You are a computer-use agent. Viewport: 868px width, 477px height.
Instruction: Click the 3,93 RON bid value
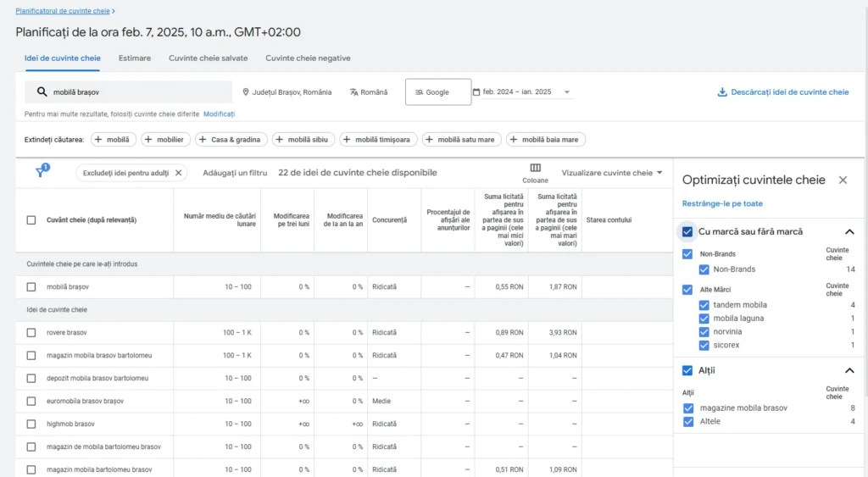click(x=563, y=333)
